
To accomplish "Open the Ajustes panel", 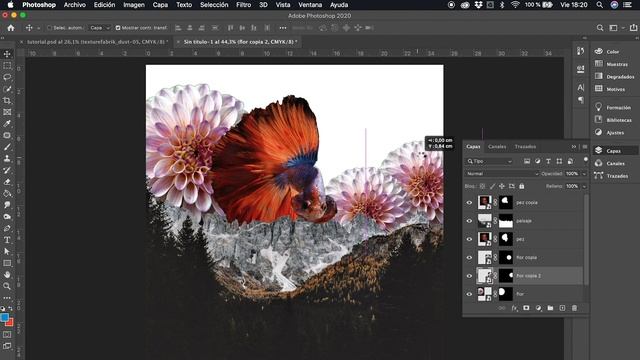I will [615, 133].
